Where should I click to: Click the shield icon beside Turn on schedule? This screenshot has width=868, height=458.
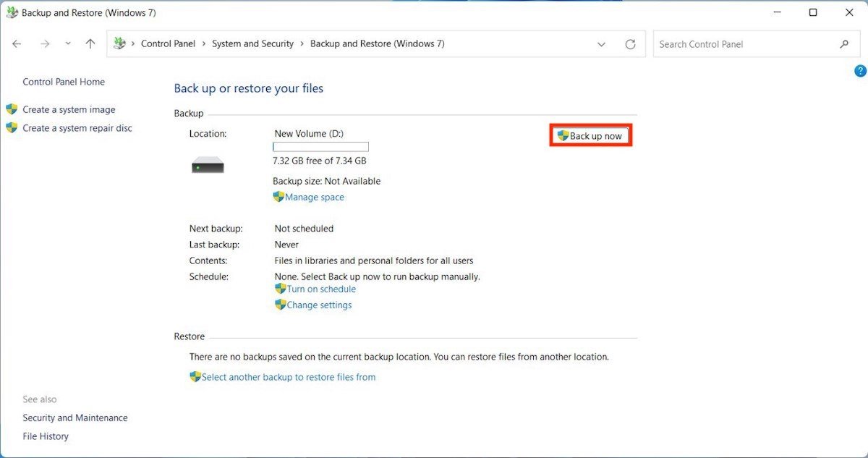(281, 289)
